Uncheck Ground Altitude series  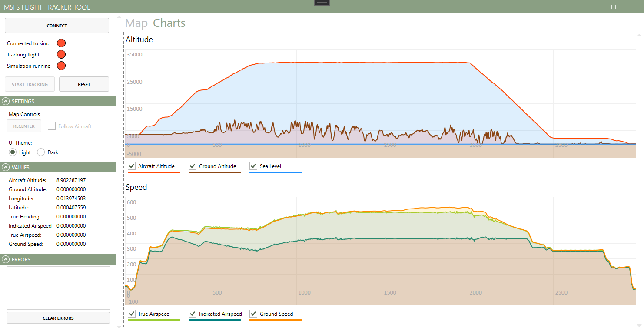pyautogui.click(x=192, y=166)
